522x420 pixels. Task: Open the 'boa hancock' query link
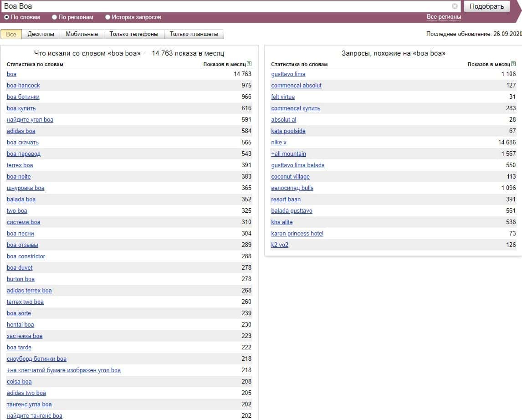click(x=23, y=86)
